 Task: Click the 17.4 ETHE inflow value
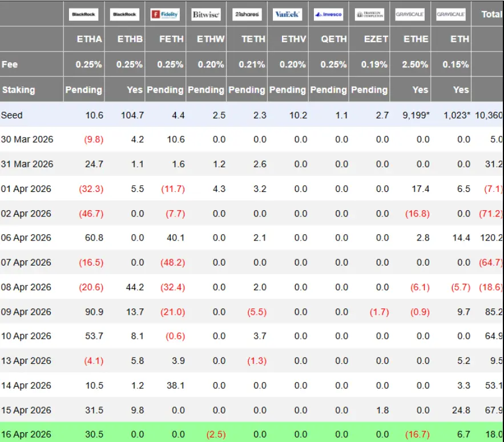[x=421, y=189]
